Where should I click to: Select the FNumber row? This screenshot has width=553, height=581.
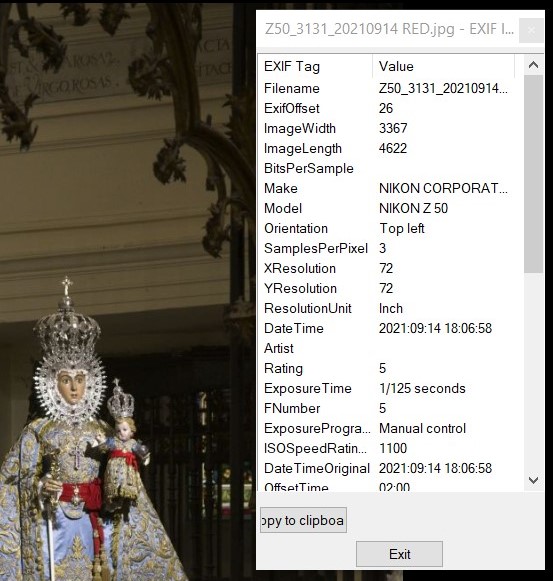click(391, 409)
